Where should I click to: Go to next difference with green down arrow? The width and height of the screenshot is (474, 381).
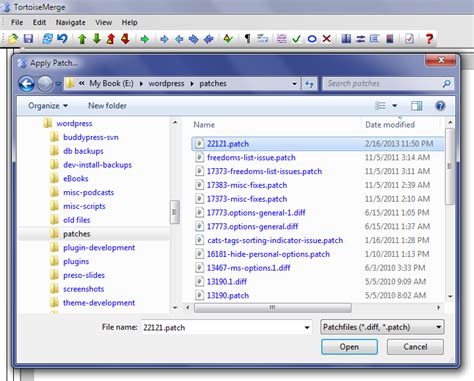(97, 39)
